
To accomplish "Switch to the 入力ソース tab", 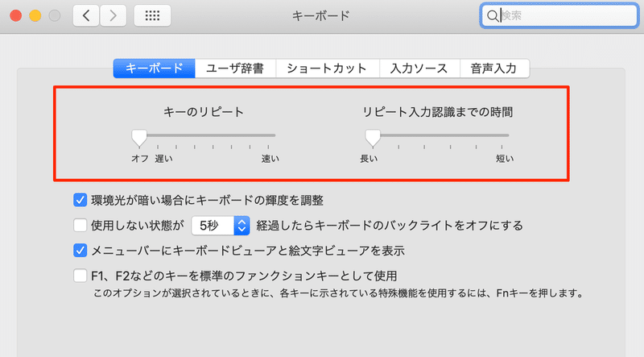I will coord(419,68).
